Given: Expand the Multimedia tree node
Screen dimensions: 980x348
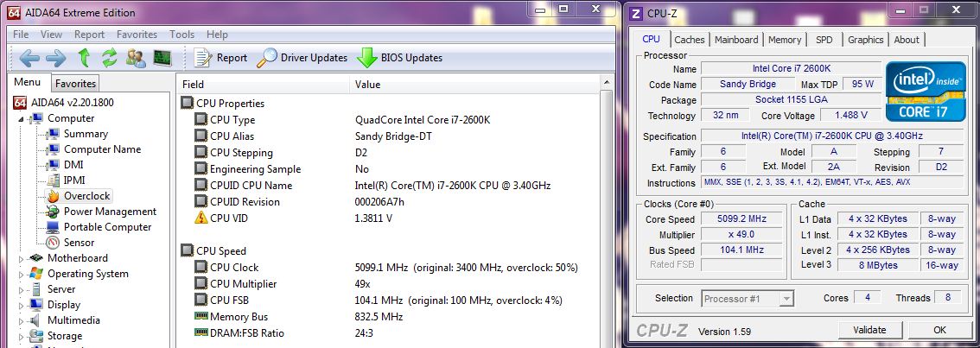Looking at the screenshot, I should (22, 321).
